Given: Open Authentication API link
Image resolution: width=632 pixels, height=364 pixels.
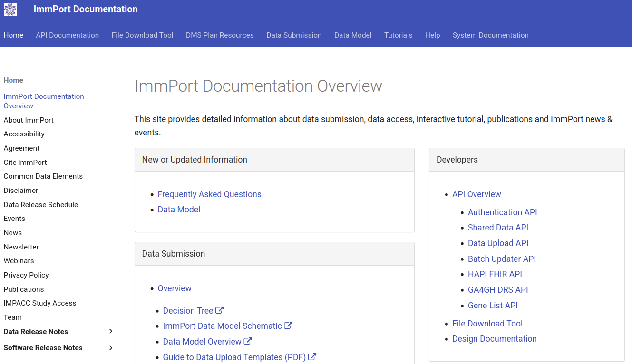Looking at the screenshot, I should (x=503, y=212).
